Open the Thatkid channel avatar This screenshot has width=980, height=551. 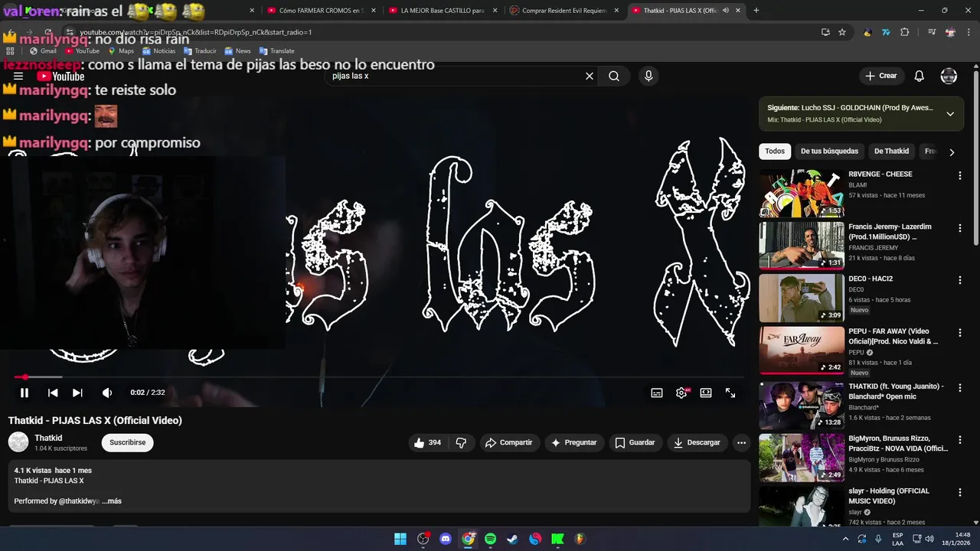pos(18,442)
